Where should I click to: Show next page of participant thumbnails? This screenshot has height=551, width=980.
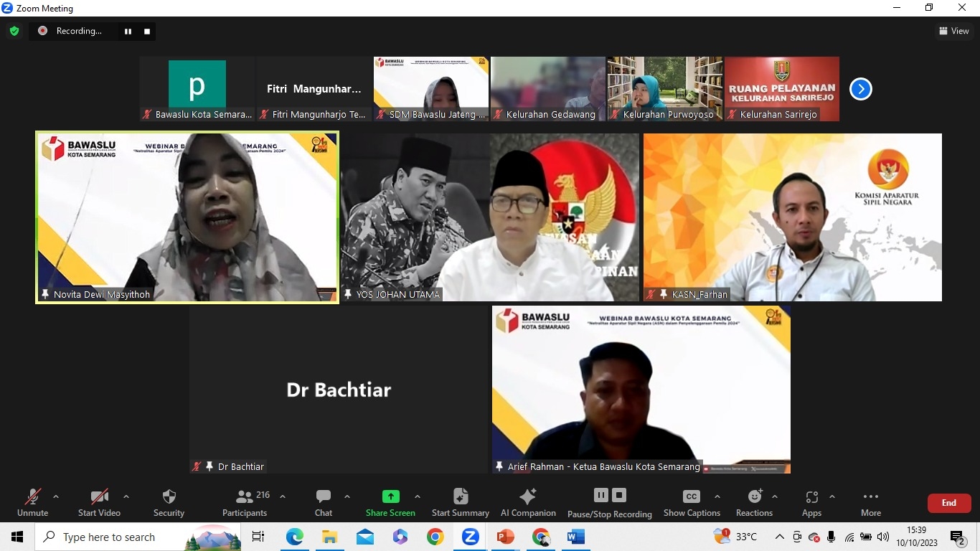[860, 89]
